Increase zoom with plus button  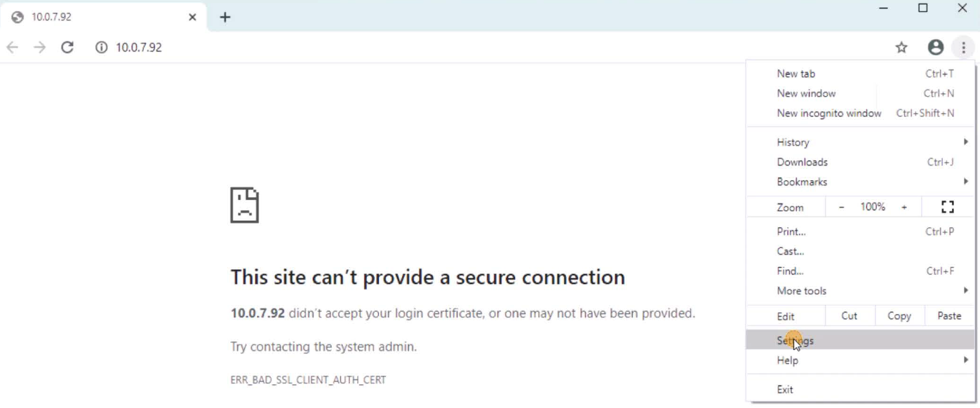tap(904, 207)
